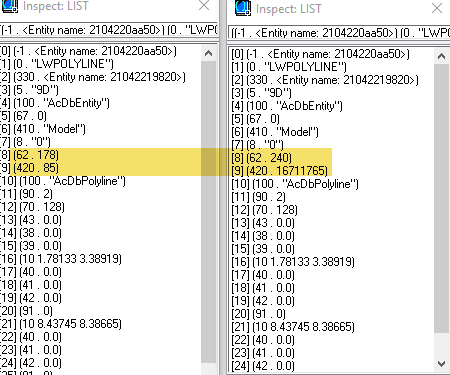Select row [7] (8 . "0") in left window
The height and width of the screenshot is (375, 450).
tap(25, 142)
